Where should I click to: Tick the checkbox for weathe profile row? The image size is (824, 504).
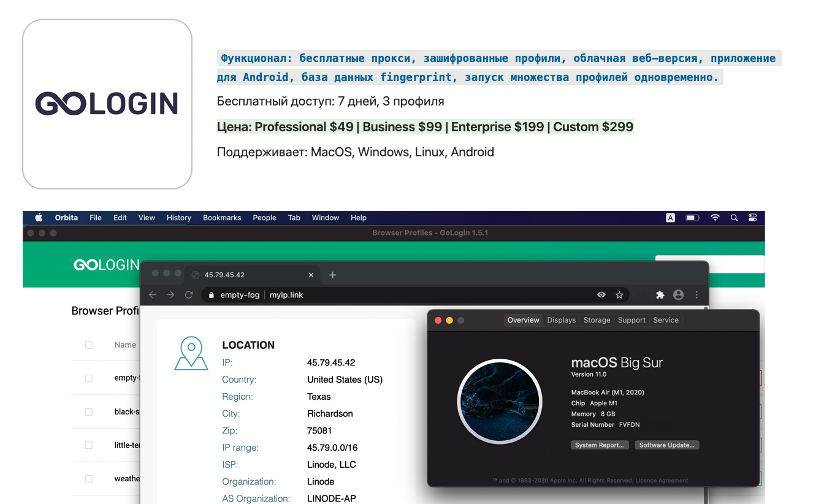[x=88, y=479]
